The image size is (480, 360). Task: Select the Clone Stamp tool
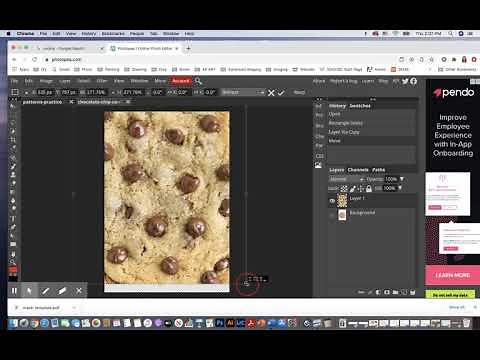tap(13, 175)
